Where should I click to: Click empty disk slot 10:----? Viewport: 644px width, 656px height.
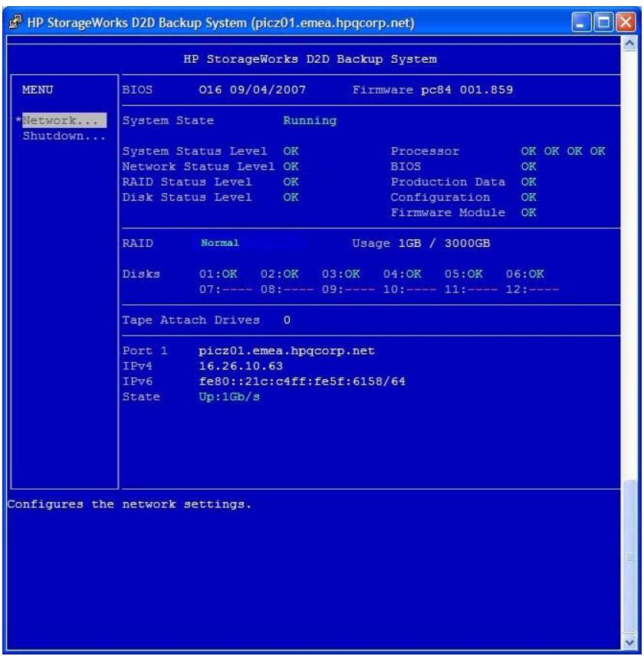[x=409, y=290]
